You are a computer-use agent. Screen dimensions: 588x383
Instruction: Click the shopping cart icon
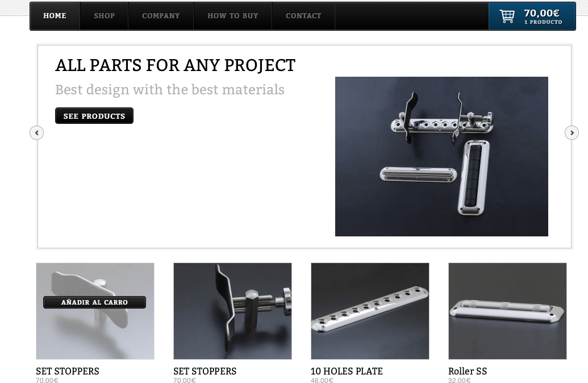[507, 16]
